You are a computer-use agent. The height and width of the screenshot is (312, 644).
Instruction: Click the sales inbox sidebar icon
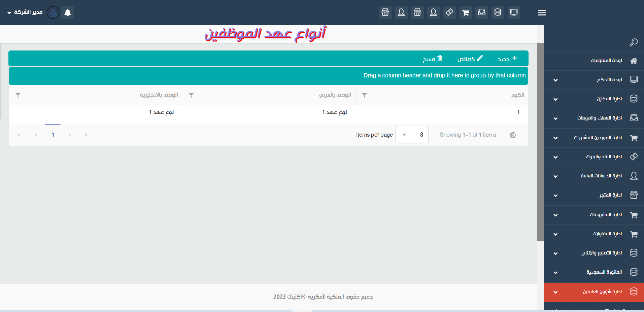point(634,118)
